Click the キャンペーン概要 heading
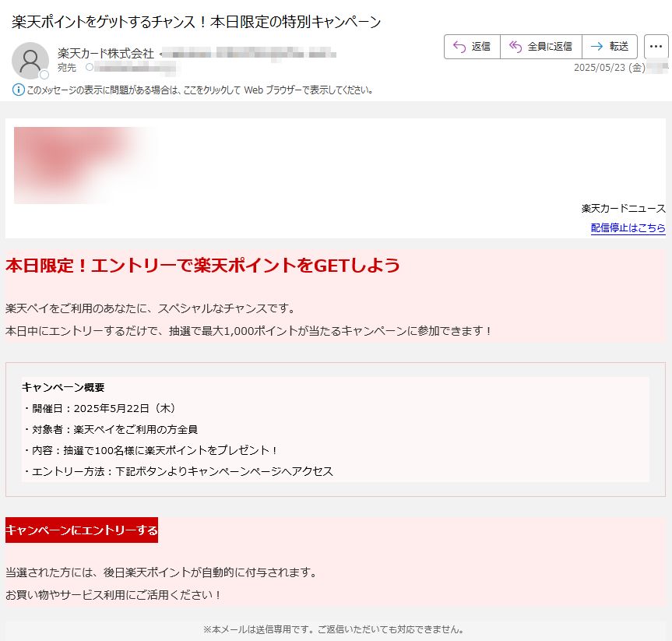 point(63,387)
